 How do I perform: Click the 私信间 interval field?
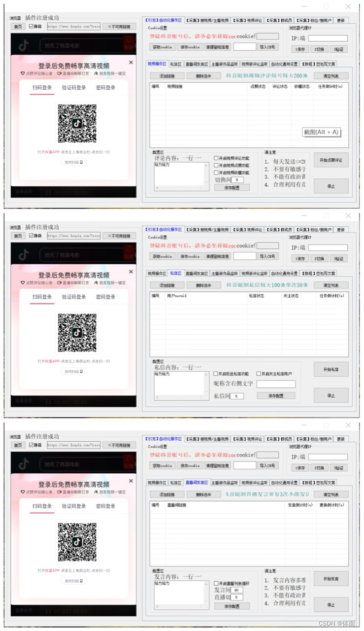pos(236,396)
